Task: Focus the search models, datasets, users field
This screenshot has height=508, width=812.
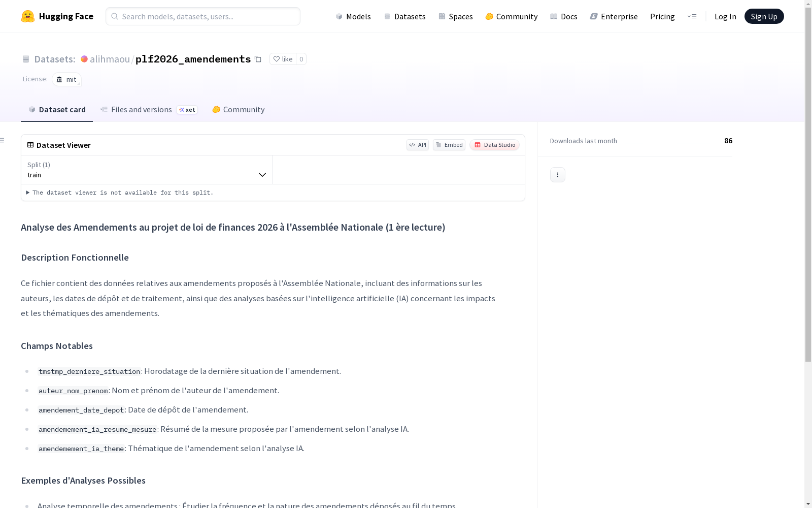Action: [203, 16]
